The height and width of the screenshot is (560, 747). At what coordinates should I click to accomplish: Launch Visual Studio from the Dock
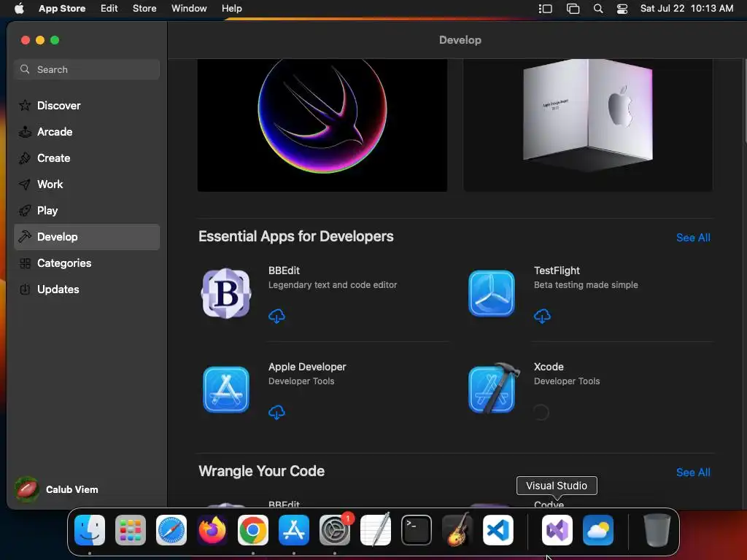tap(557, 530)
